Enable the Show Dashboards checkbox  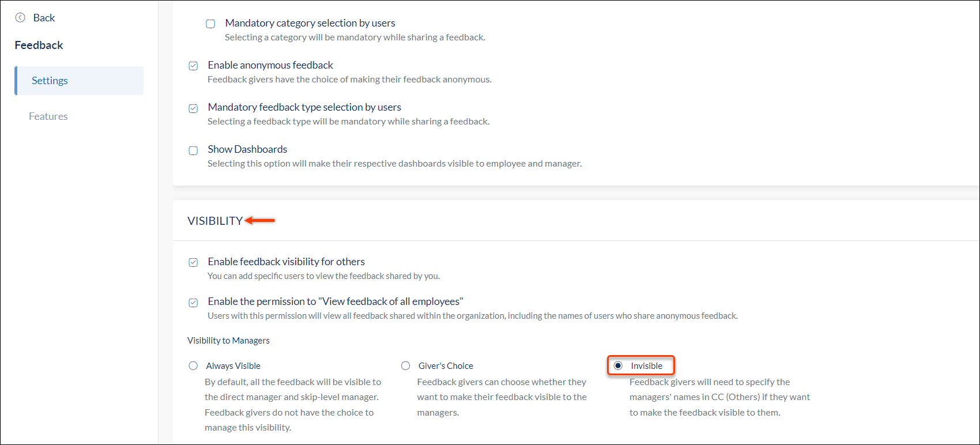pos(193,150)
